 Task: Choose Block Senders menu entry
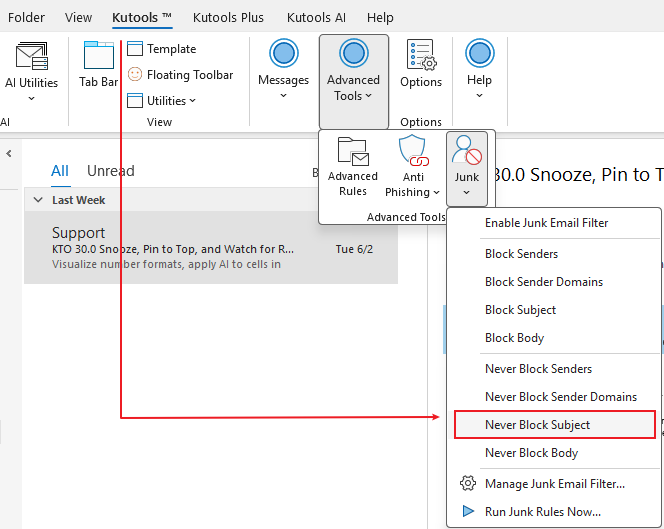(554, 254)
